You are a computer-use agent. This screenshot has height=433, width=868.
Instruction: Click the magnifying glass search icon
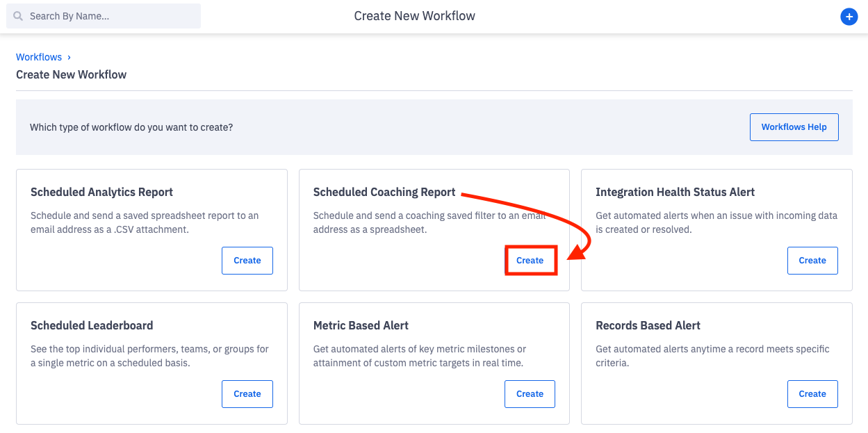tap(17, 15)
